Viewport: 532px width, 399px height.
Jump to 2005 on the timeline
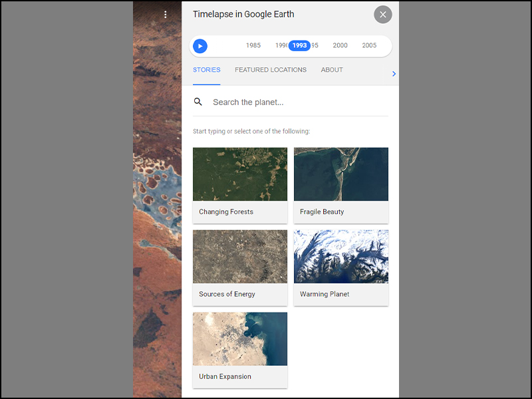click(x=369, y=45)
